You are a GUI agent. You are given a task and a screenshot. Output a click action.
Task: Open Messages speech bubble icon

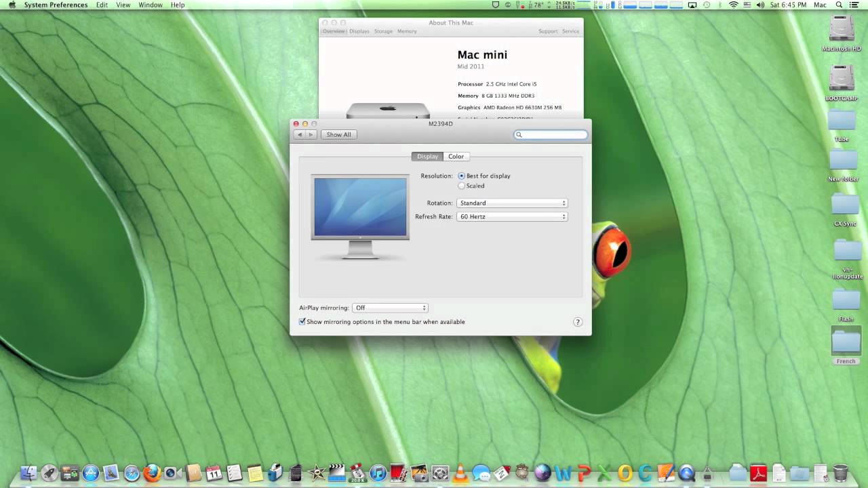[x=481, y=472]
